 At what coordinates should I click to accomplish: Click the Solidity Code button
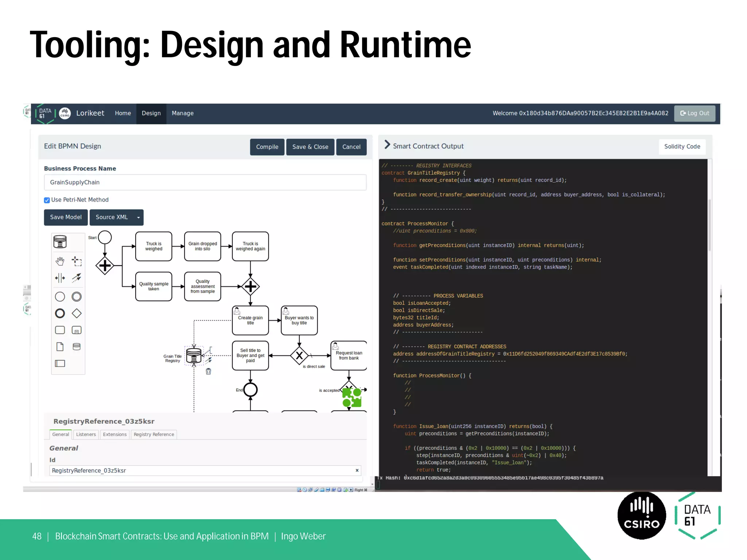[x=682, y=147]
